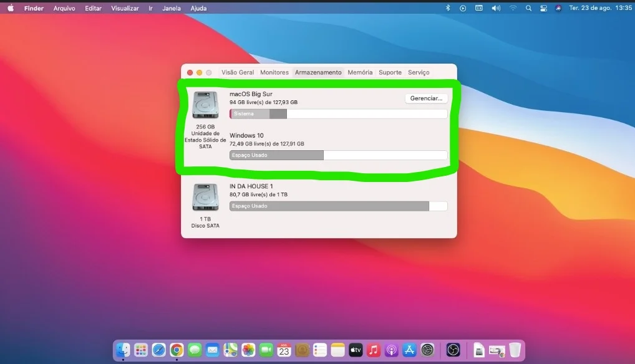
Task: Click the IN DA HOUSE 1 volume name
Action: pos(251,186)
